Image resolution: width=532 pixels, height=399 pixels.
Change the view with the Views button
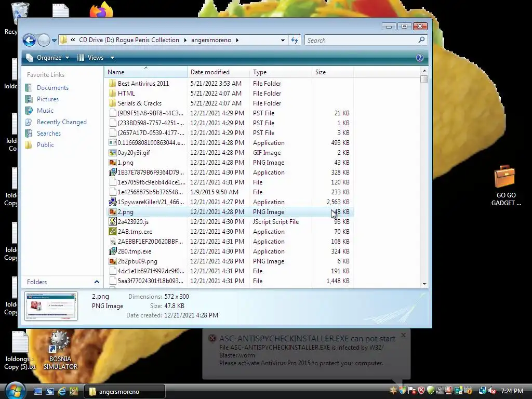tap(90, 58)
